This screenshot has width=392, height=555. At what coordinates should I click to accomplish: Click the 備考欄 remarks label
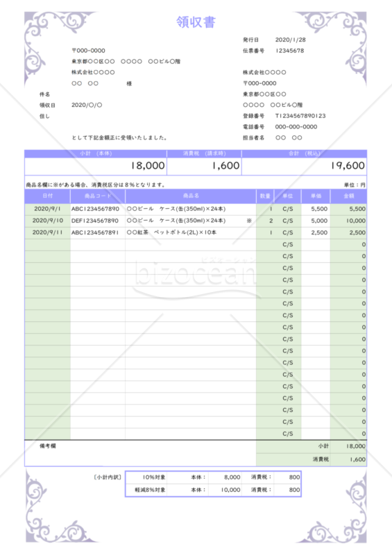pyautogui.click(x=47, y=446)
